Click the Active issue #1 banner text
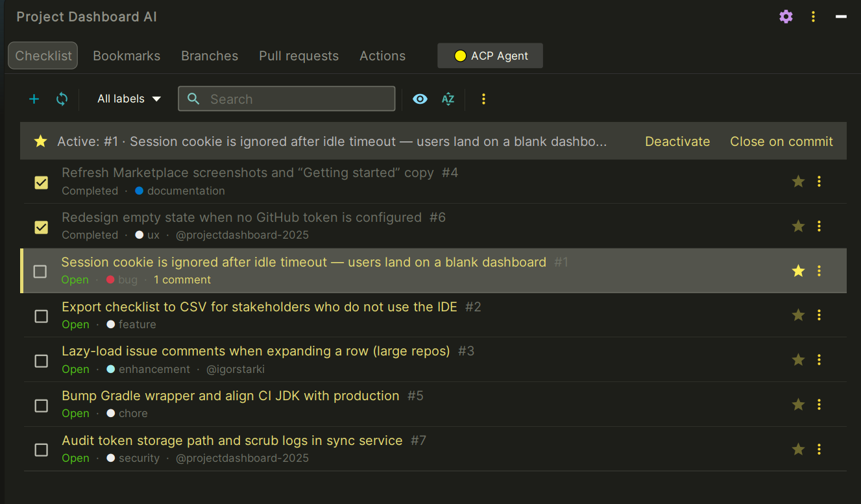Image resolution: width=861 pixels, height=504 pixels. pyautogui.click(x=332, y=141)
